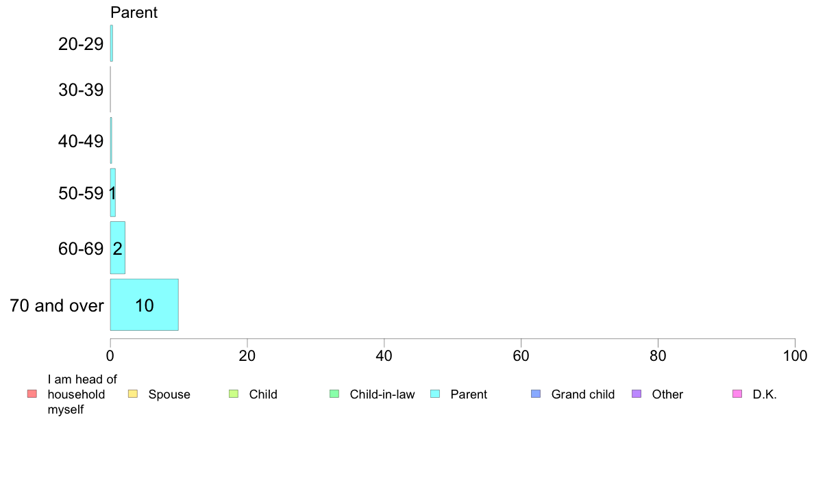Click the cyan Parent legend swatch
Screen dimensions: 814x504
tap(435, 394)
